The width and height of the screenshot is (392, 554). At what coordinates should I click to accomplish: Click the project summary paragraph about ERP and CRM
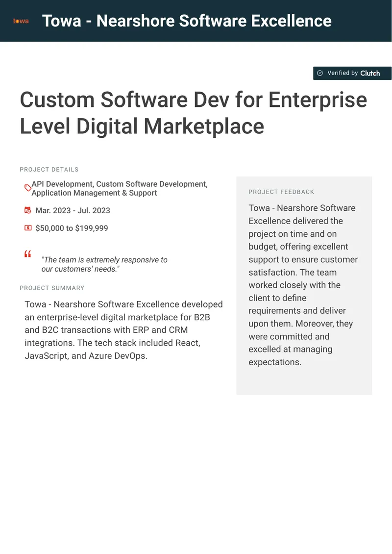tap(123, 330)
